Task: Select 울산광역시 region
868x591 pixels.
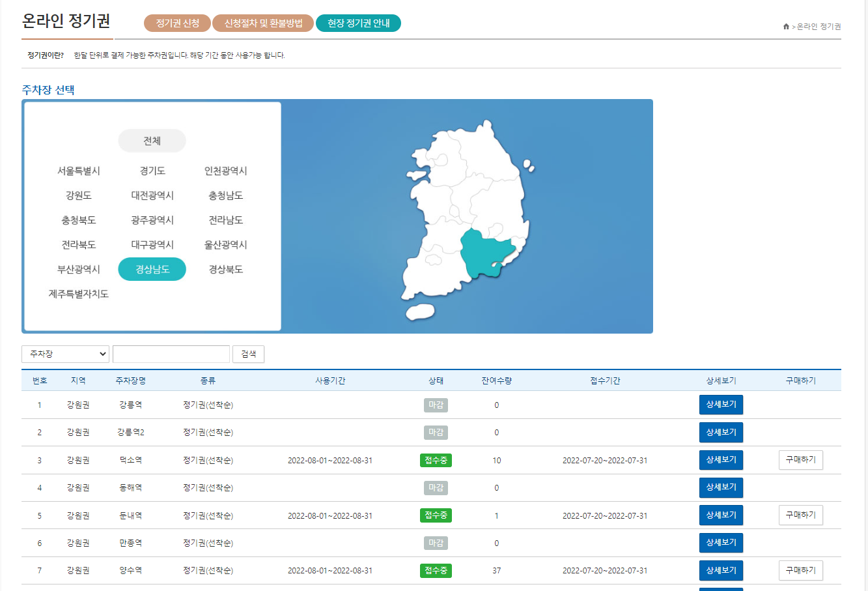Action: click(x=226, y=245)
